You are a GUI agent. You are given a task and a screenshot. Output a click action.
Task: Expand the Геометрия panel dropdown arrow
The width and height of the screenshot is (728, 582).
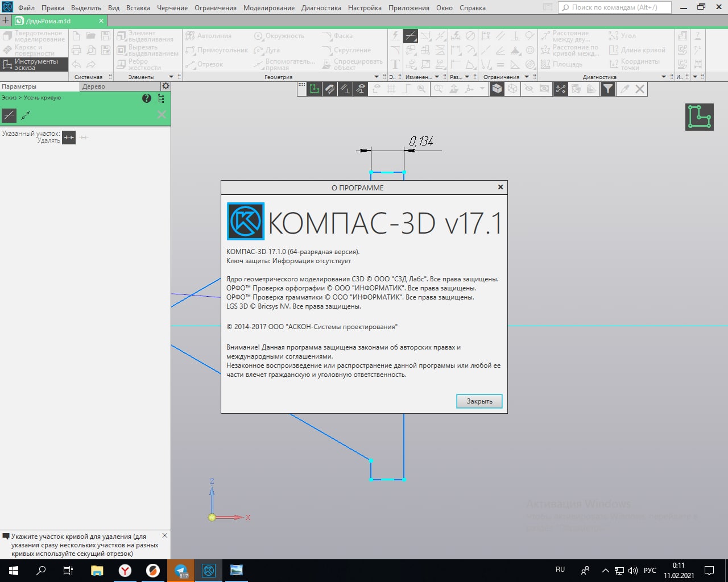pos(377,77)
